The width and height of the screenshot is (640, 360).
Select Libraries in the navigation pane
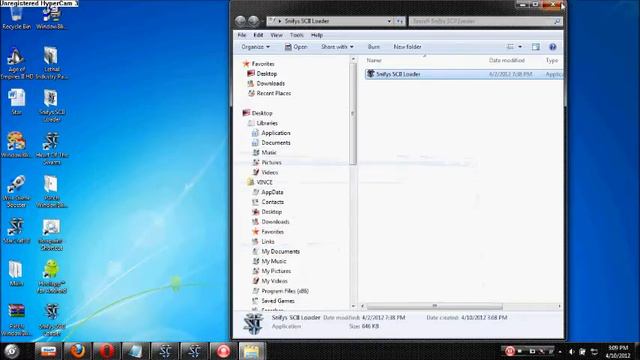pos(262,123)
